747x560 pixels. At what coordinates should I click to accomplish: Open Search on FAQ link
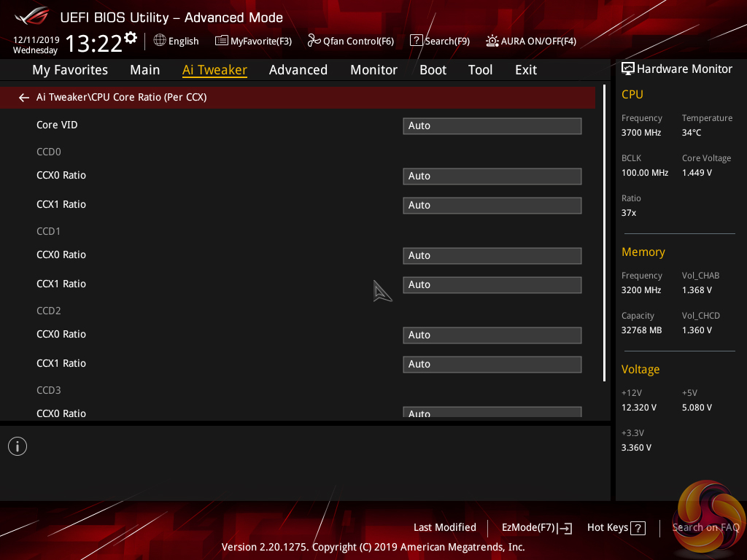[x=705, y=527]
